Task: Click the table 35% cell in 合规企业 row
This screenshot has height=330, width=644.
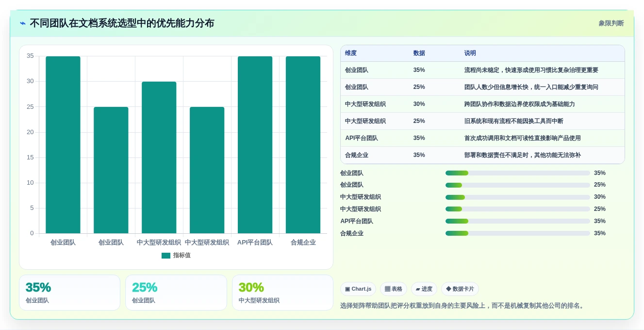Action: (419, 155)
